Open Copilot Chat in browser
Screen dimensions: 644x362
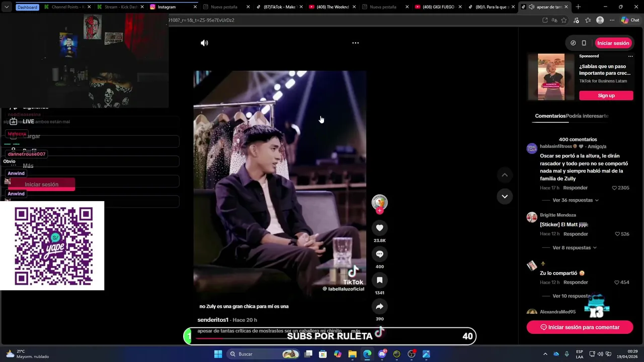coord(630,20)
